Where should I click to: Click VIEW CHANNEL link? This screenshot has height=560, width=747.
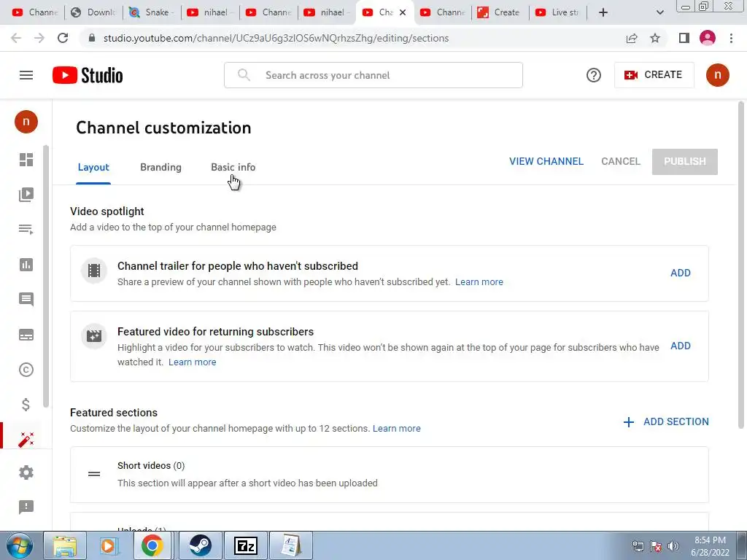coord(546,161)
